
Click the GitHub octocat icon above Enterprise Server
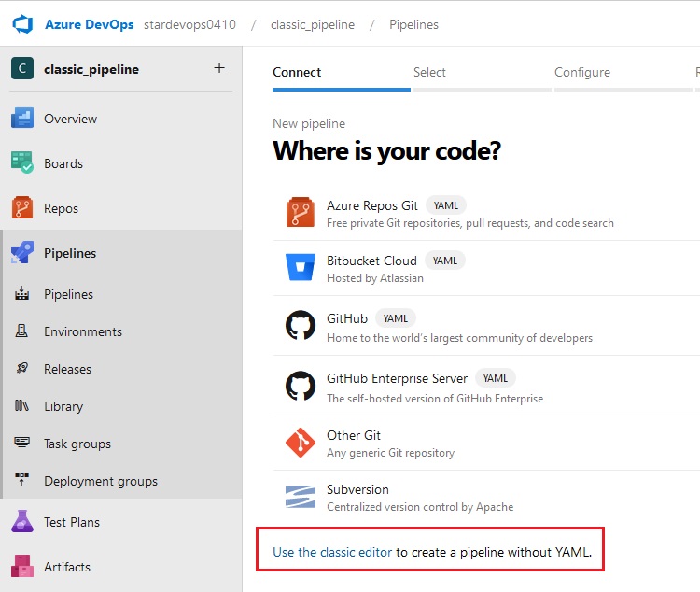coord(300,325)
